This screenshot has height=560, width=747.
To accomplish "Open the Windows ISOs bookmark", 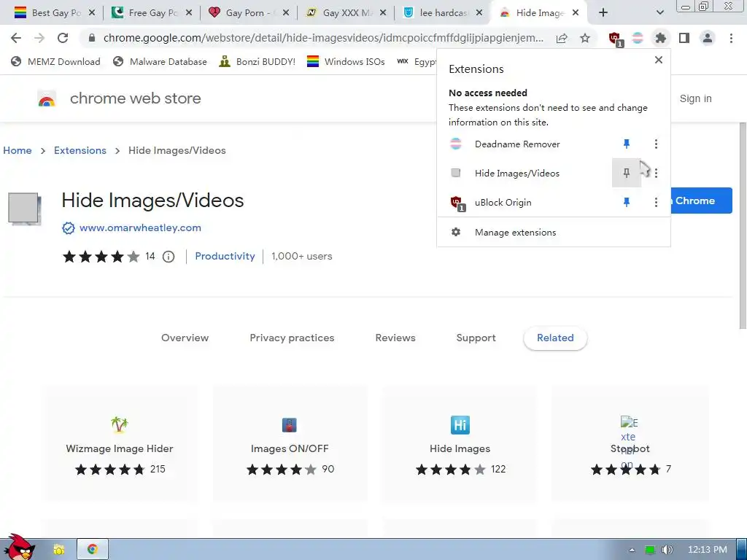I will (346, 61).
